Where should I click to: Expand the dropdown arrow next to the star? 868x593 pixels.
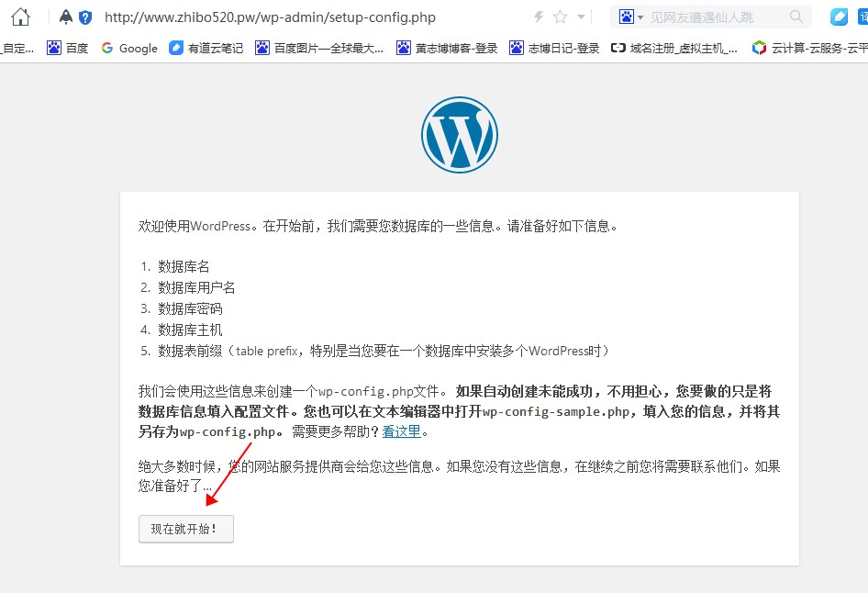[x=581, y=17]
